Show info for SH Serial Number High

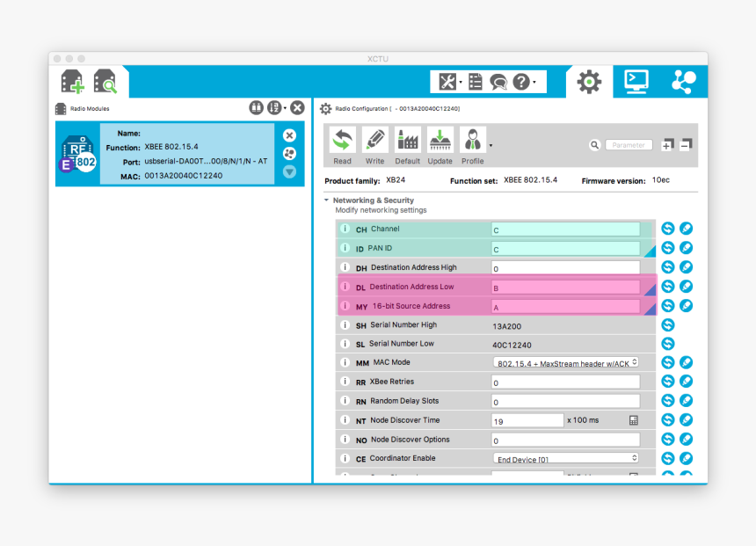click(x=345, y=325)
